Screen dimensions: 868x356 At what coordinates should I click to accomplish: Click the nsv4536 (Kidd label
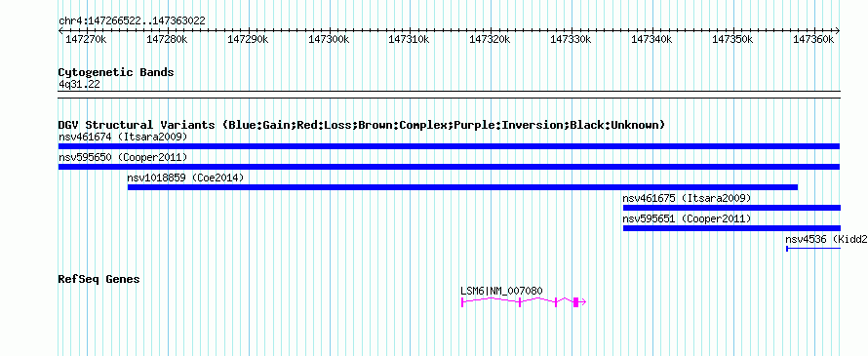(x=826, y=239)
